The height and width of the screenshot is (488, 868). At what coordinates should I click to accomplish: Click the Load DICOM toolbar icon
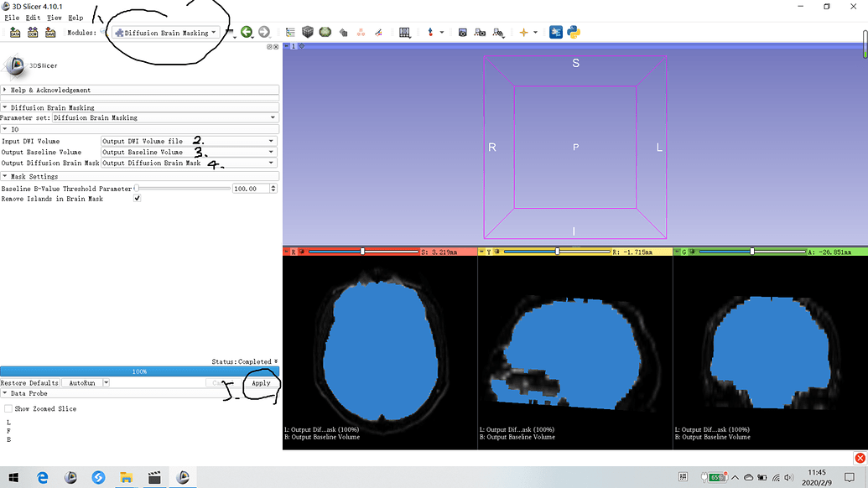33,33
